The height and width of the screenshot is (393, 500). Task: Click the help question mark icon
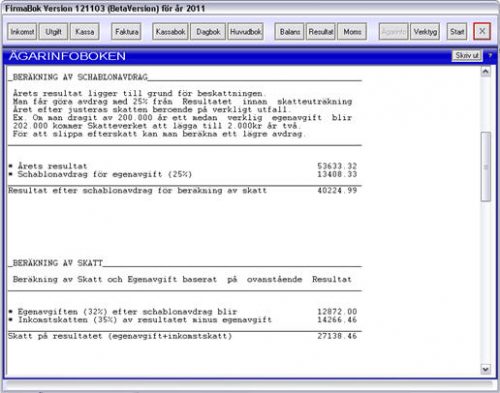tap(490, 56)
